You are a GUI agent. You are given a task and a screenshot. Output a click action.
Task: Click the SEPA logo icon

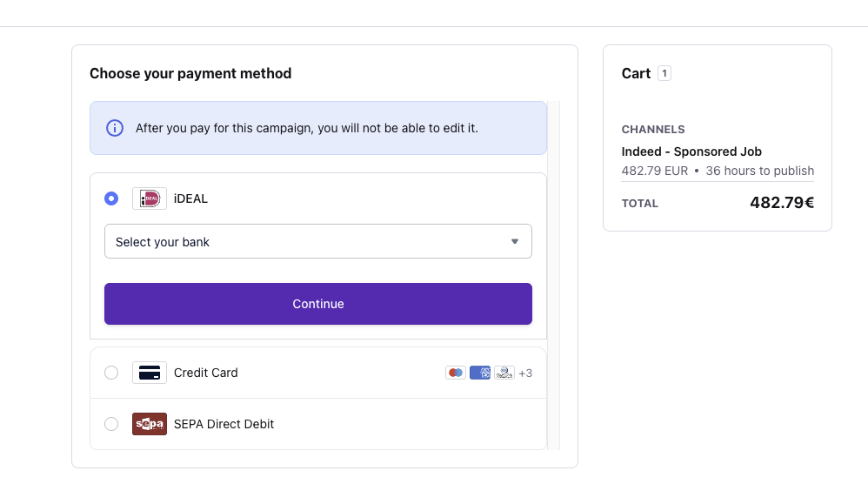click(150, 424)
